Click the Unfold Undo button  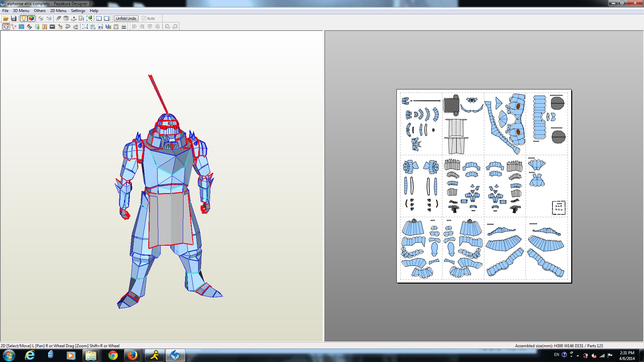pyautogui.click(x=126, y=18)
